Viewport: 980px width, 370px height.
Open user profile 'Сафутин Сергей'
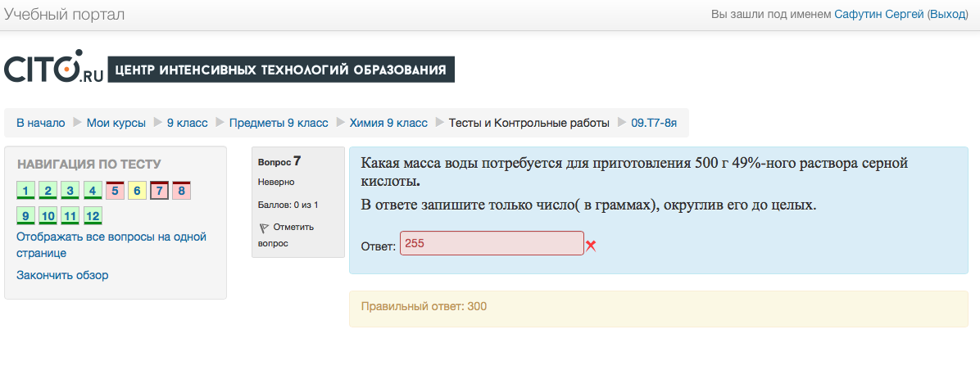[879, 15]
